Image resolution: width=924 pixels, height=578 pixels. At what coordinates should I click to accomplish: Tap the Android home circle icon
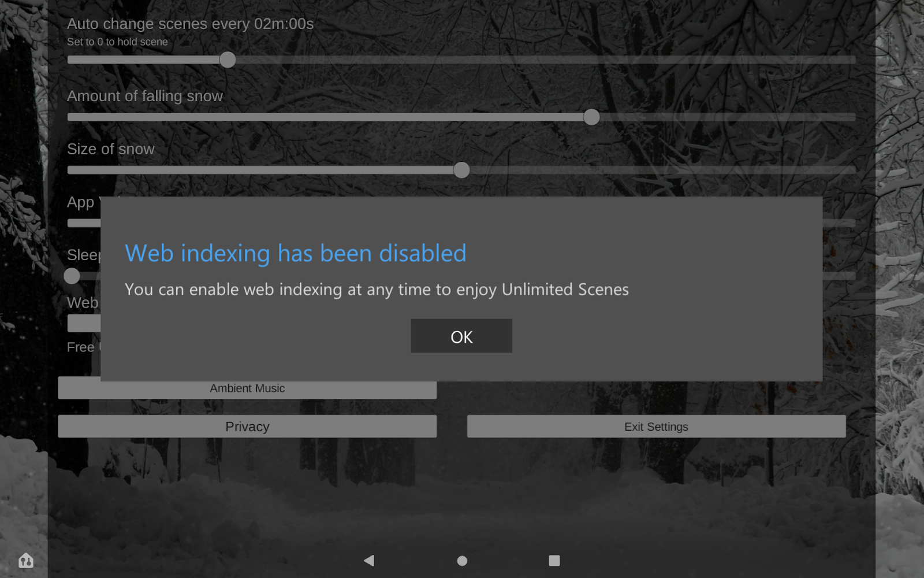(x=462, y=561)
